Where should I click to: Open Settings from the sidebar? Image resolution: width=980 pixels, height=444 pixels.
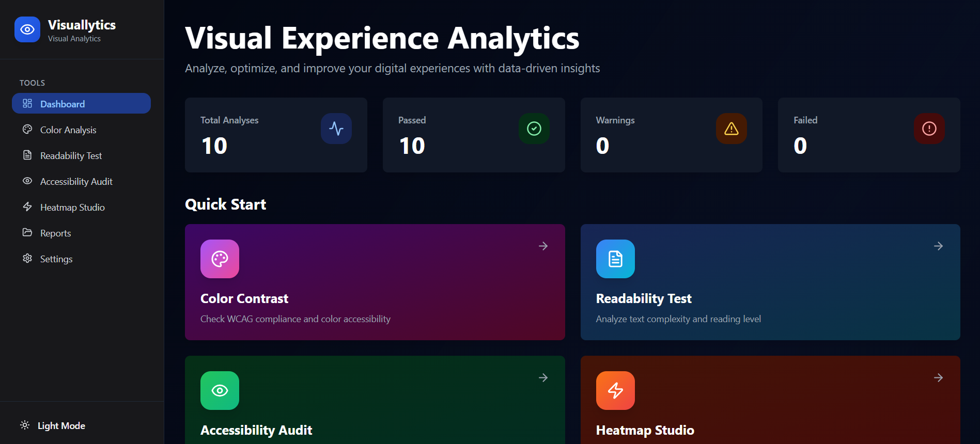[x=81, y=259]
